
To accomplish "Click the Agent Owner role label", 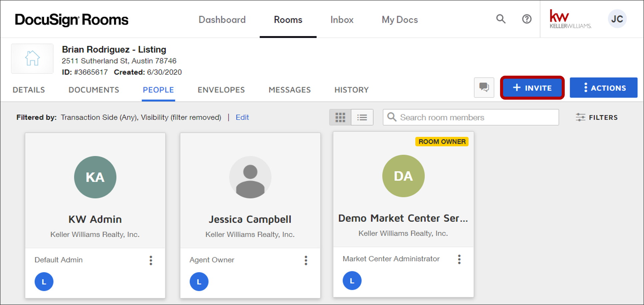I will [x=212, y=260].
